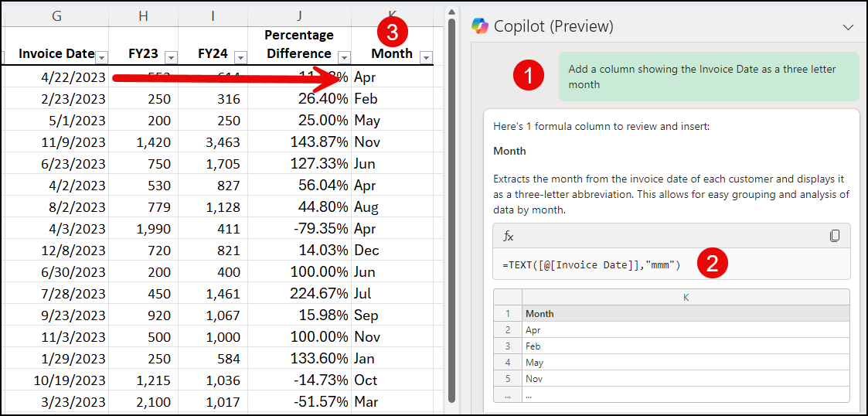
Task: Select column H header
Action: pyautogui.click(x=143, y=16)
